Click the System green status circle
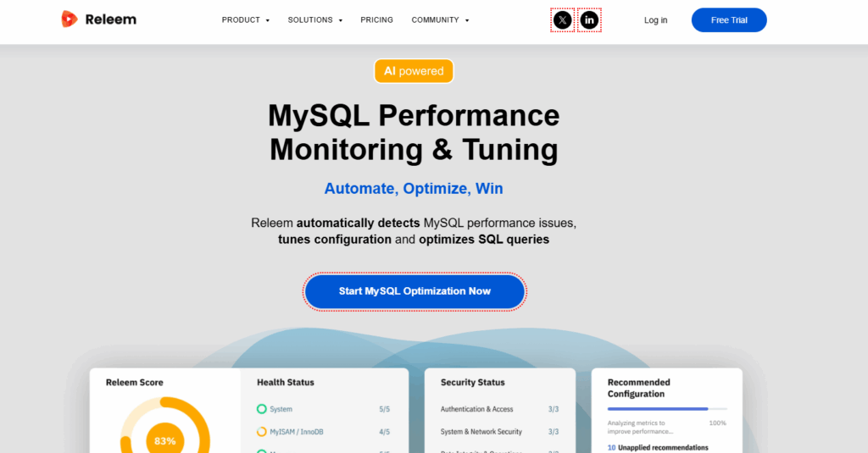 coord(262,409)
